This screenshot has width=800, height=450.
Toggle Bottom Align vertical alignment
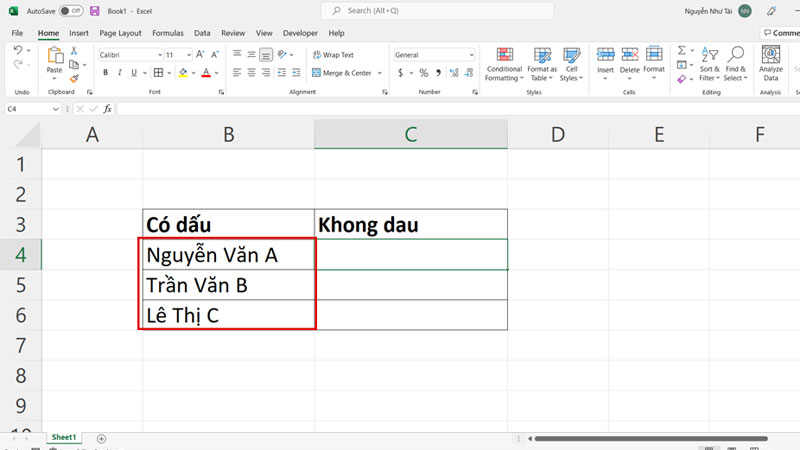tap(266, 55)
